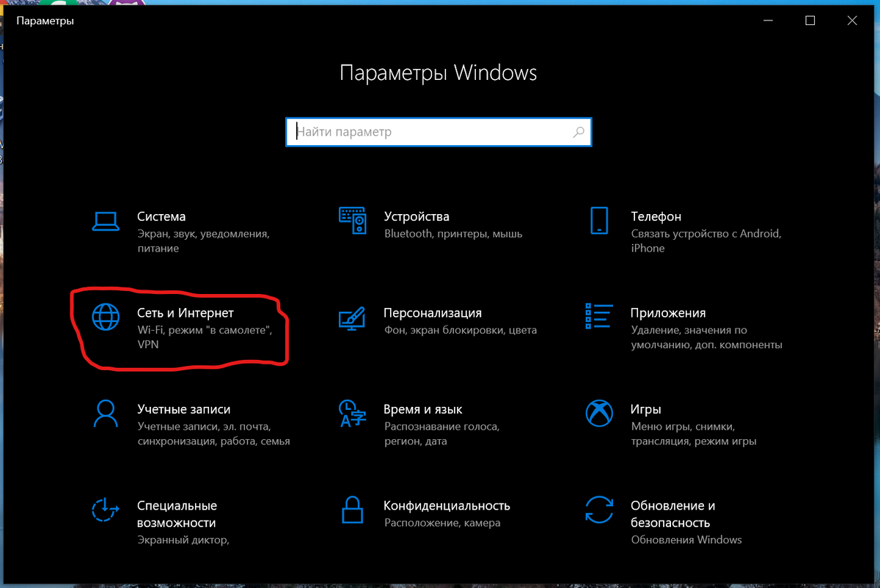
Task: Click the search magnifier icon
Action: coord(579,132)
